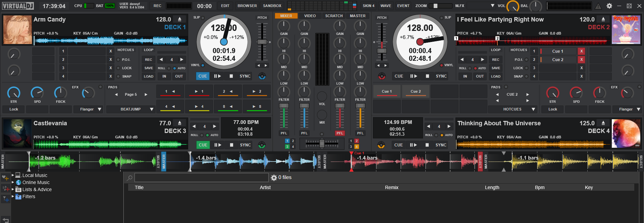
Task: Click the Arm Candy album cover
Action: coord(17,30)
